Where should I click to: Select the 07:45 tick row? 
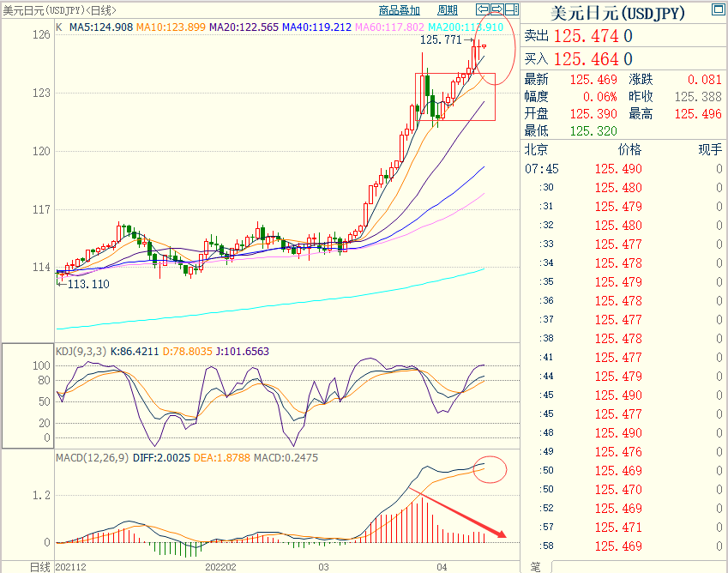[x=623, y=169]
